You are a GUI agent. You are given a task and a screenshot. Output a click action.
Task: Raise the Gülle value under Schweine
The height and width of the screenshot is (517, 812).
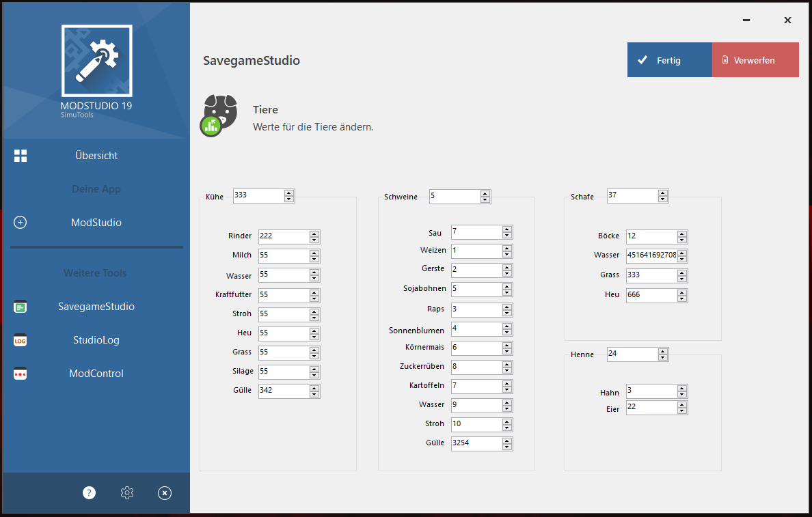coord(506,441)
